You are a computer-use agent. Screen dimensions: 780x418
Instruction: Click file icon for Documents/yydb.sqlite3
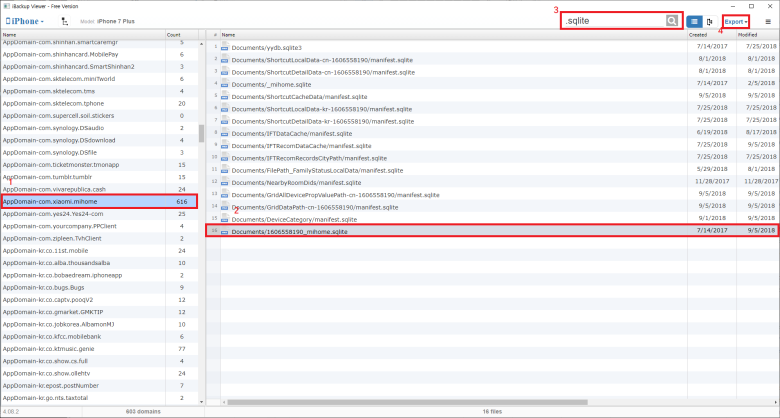point(225,47)
